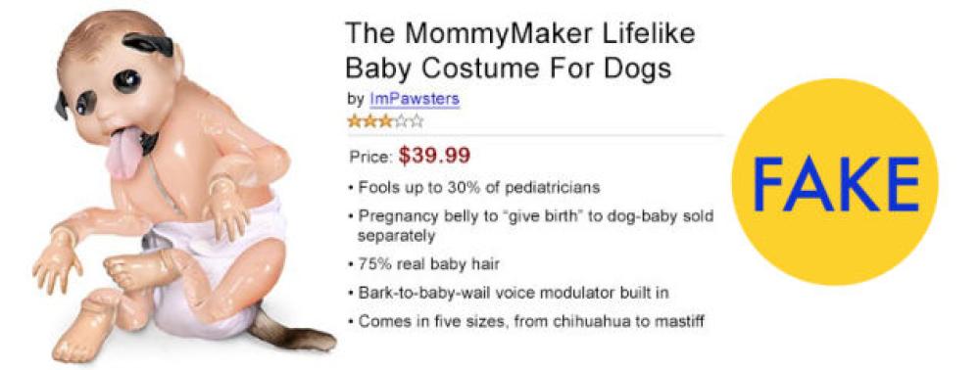
Task: Click the 'Fools up to 30% of pediatricians' bullet
Action: 469,187
